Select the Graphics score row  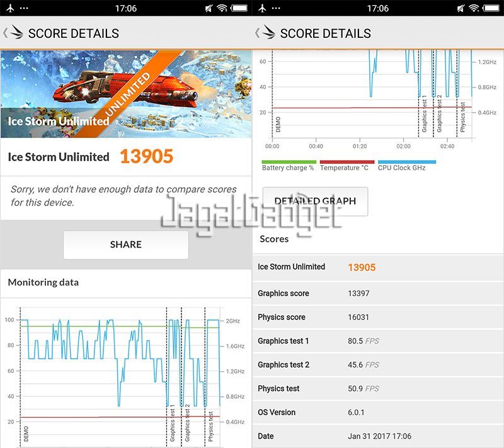pos(378,294)
